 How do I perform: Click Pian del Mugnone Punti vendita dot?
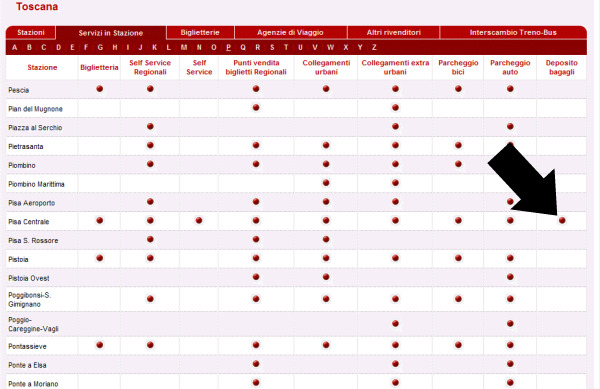pos(256,107)
